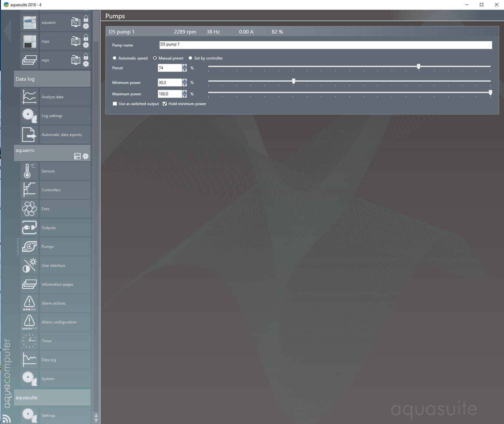The height and width of the screenshot is (424, 504).
Task: Click the Preset slider handle
Action: tap(419, 67)
